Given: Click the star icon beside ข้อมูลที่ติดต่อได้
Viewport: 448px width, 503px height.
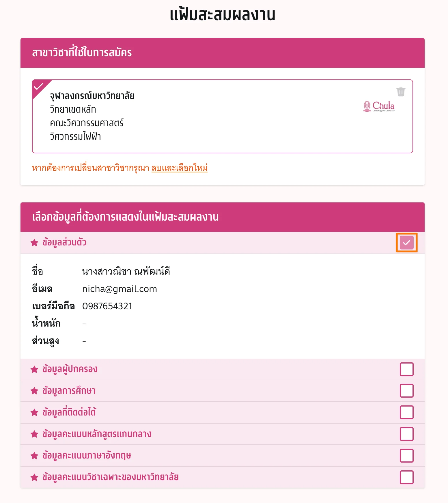Looking at the screenshot, I should [34, 412].
